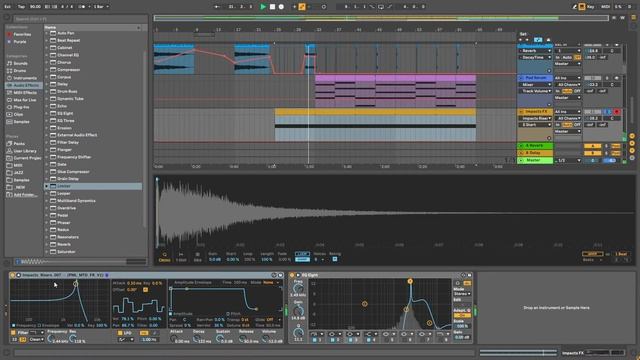The image size is (640, 360).
Task: Select Clips category in browser
Action: (18, 115)
